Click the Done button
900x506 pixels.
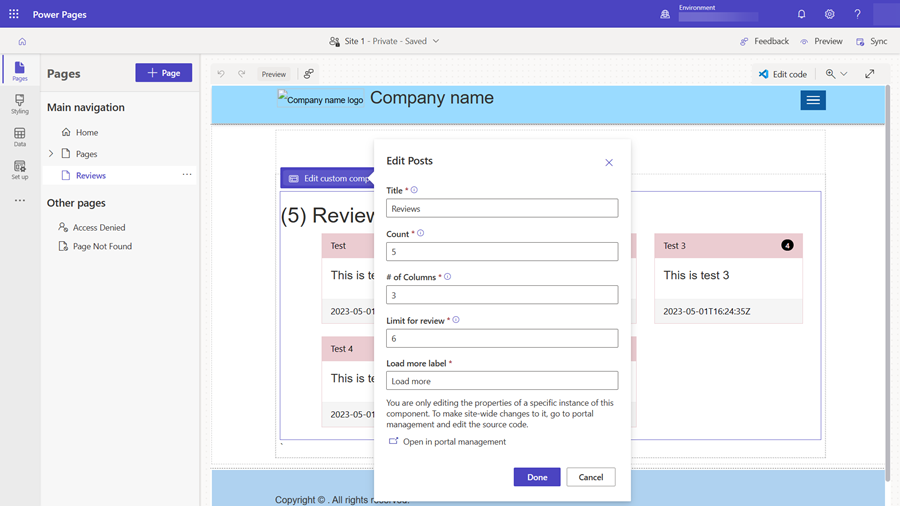[537, 477]
